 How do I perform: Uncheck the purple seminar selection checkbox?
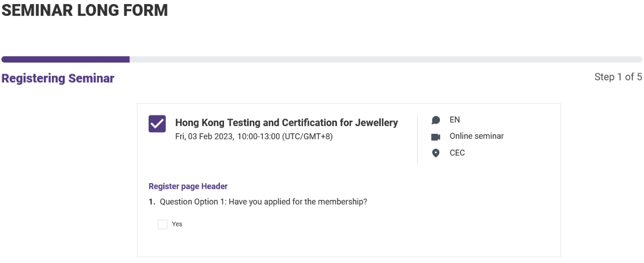pos(157,124)
